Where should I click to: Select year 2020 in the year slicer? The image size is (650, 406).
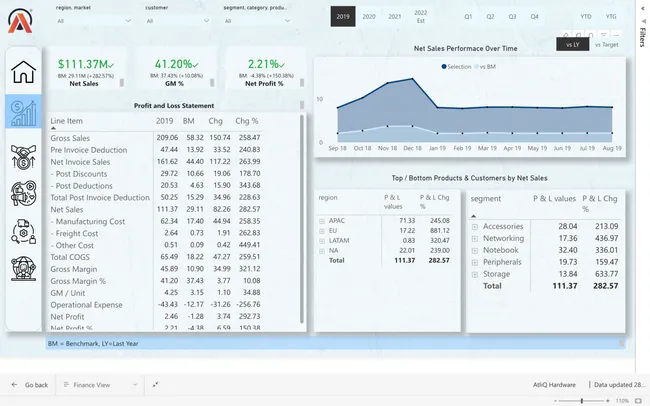[x=369, y=17]
